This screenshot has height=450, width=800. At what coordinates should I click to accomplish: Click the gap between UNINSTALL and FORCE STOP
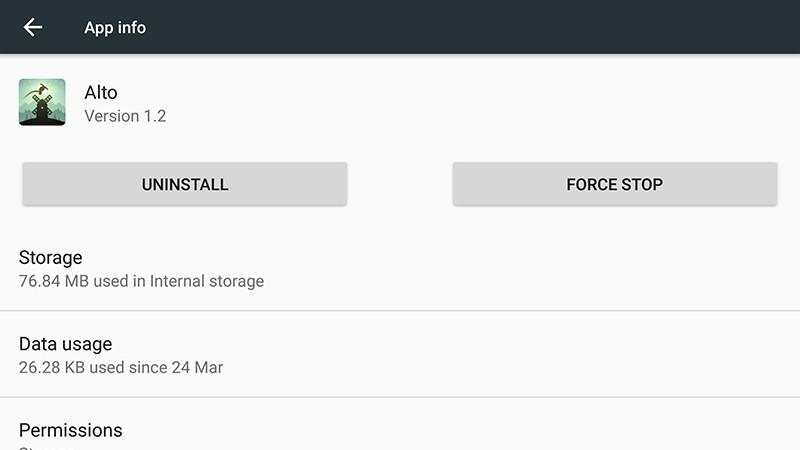pyautogui.click(x=400, y=184)
